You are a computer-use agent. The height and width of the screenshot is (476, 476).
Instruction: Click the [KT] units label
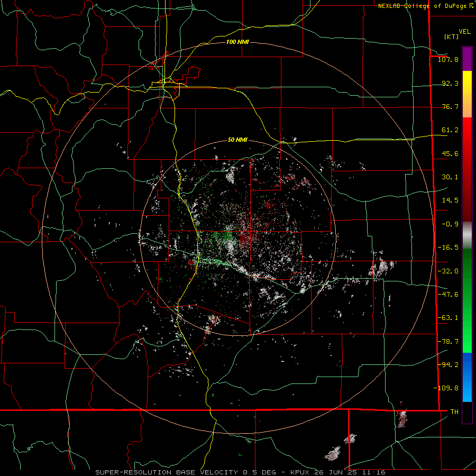click(x=451, y=36)
